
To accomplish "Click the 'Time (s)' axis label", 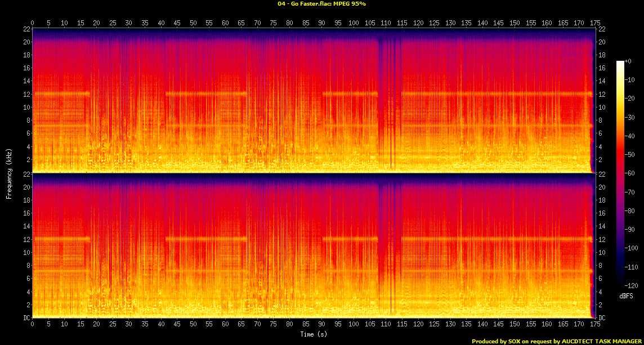I will coord(314,334).
